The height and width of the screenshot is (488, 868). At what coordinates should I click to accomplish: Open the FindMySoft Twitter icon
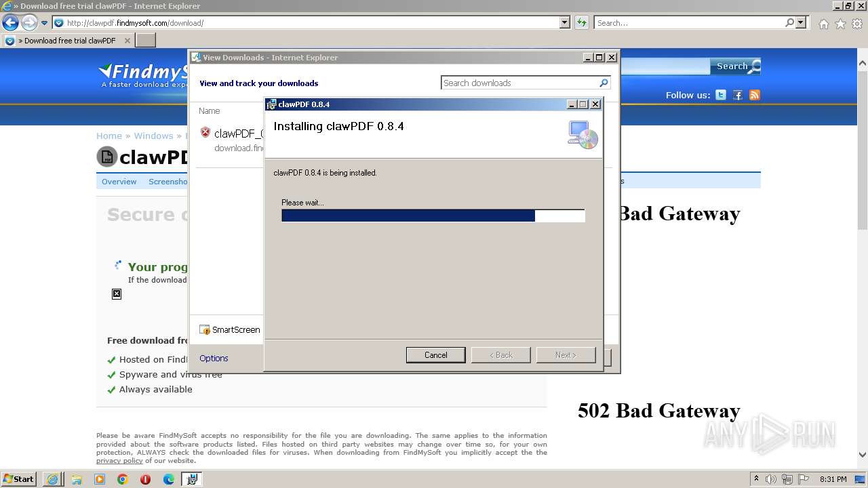pos(721,95)
